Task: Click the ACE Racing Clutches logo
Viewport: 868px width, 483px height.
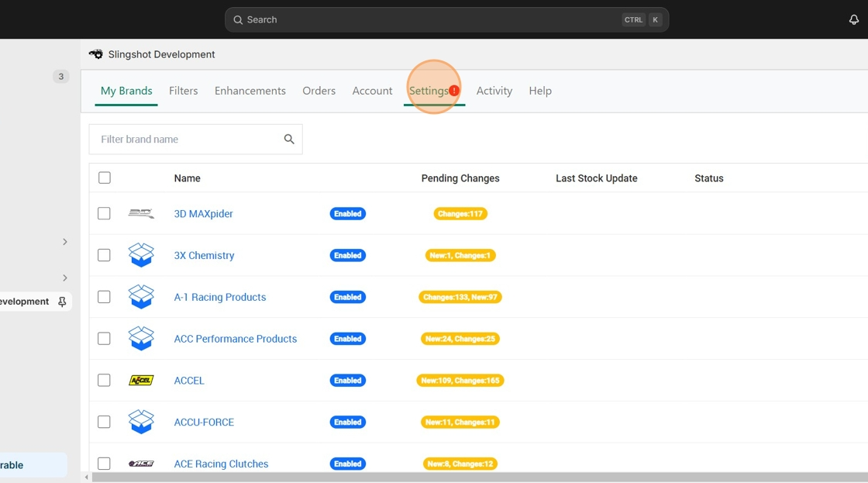Action: coord(141,464)
